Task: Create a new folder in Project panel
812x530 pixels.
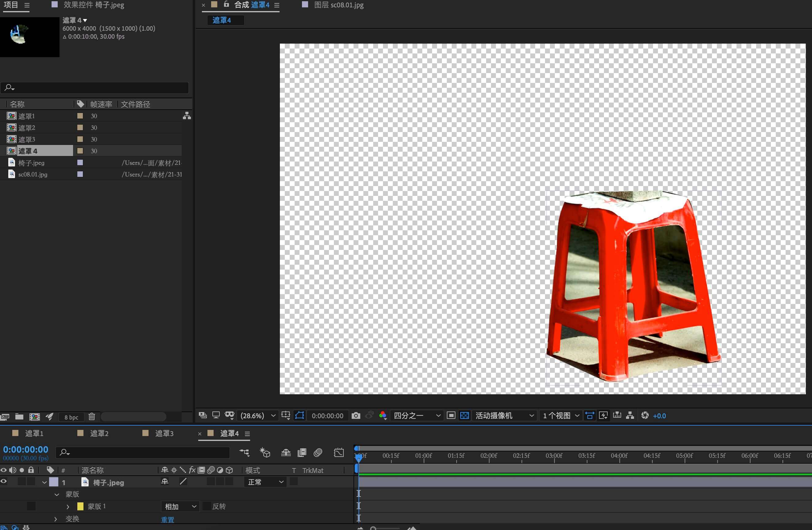Action: [x=19, y=417]
